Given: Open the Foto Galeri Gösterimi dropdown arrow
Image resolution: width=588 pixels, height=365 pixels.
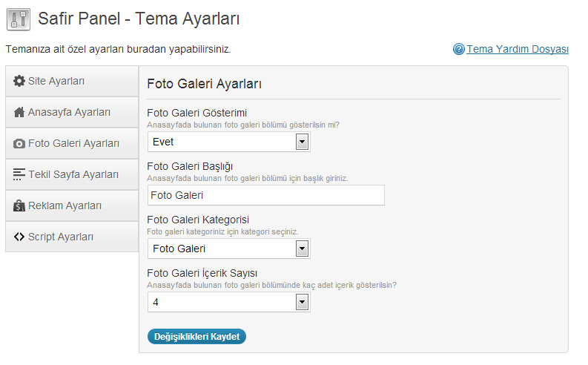Looking at the screenshot, I should (x=302, y=142).
